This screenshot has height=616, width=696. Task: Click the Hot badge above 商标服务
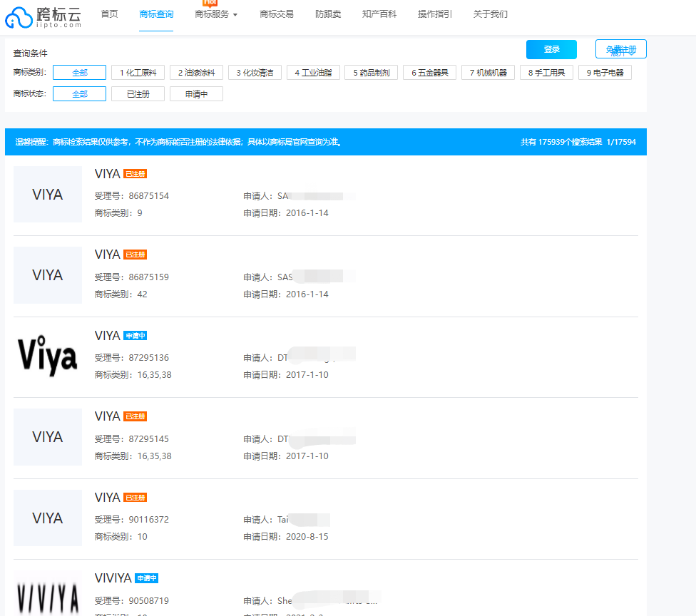point(209,4)
